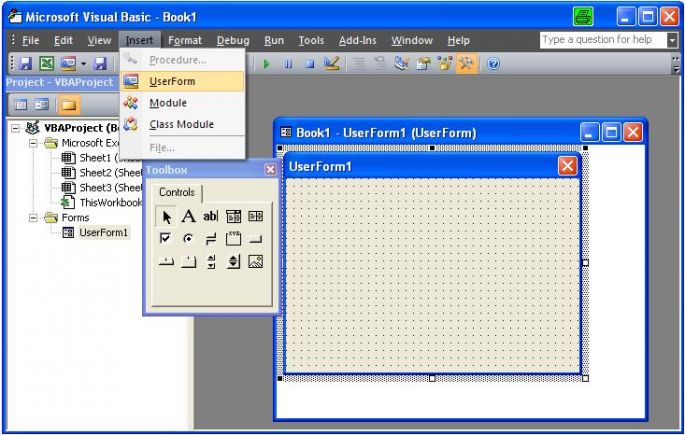Open Properties Window from toolbar icon
Screen dimensions: 685x435
coord(423,64)
